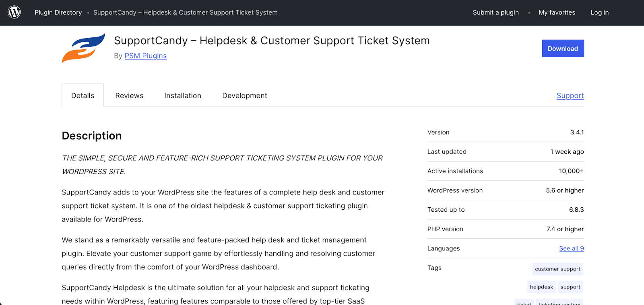The height and width of the screenshot is (305, 644).
Task: Click Log in
Action: click(599, 12)
